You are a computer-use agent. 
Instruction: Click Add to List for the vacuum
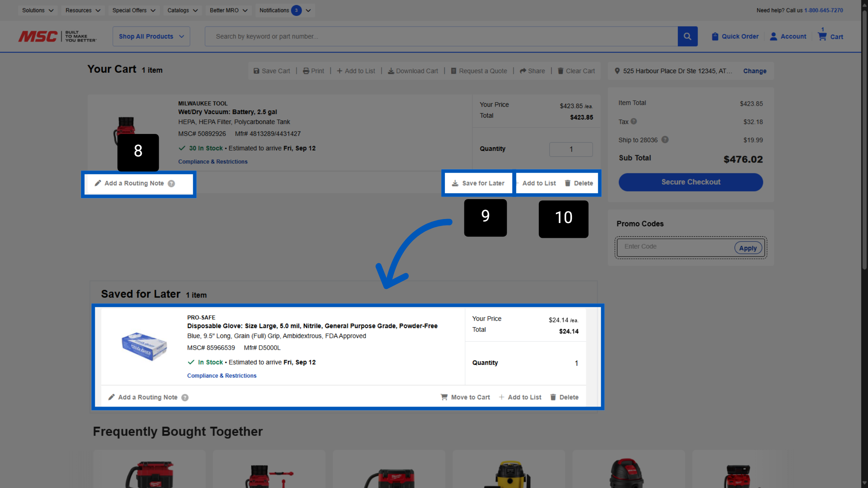pos(539,183)
